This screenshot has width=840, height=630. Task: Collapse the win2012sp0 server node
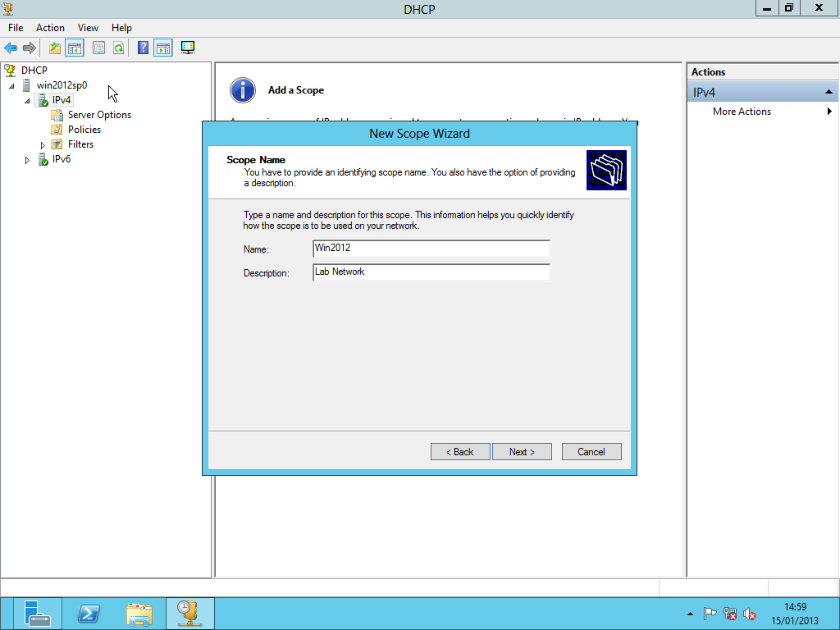pos(12,86)
